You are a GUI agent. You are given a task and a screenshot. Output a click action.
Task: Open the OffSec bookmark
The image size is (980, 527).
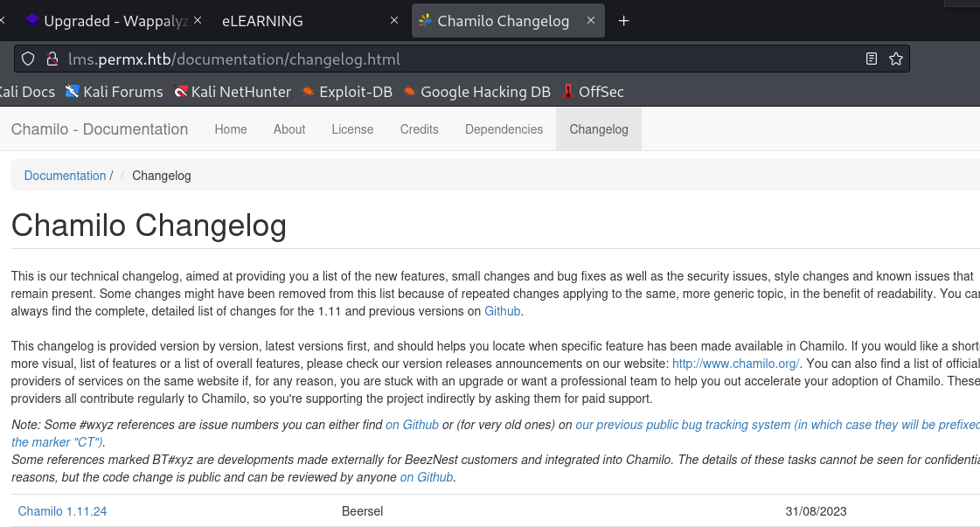pos(593,92)
